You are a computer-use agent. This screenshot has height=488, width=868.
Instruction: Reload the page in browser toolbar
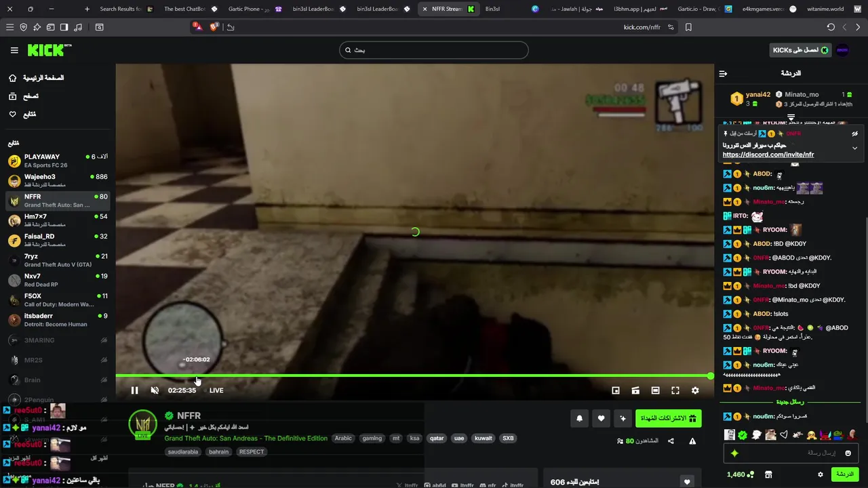[831, 27]
